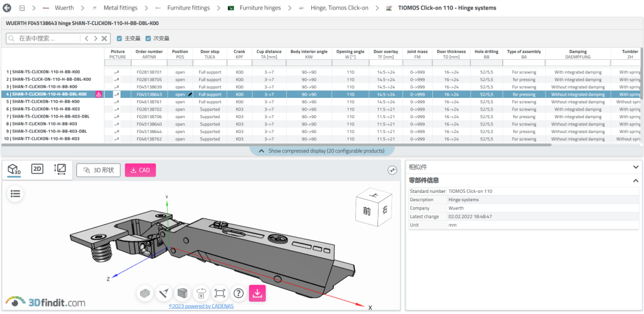Click the Hinge, Tiomos Click-on breadcrumb
Screen dimensions: 644x314
(340, 8)
